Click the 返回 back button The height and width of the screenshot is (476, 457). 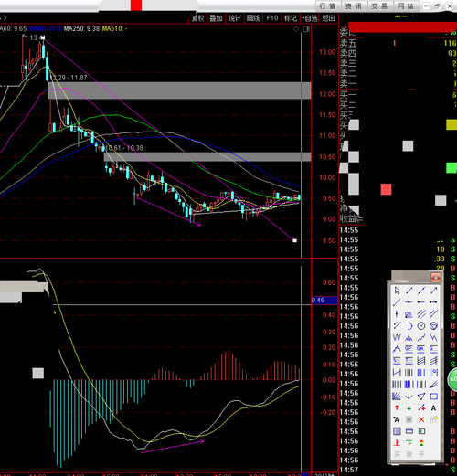328,18
